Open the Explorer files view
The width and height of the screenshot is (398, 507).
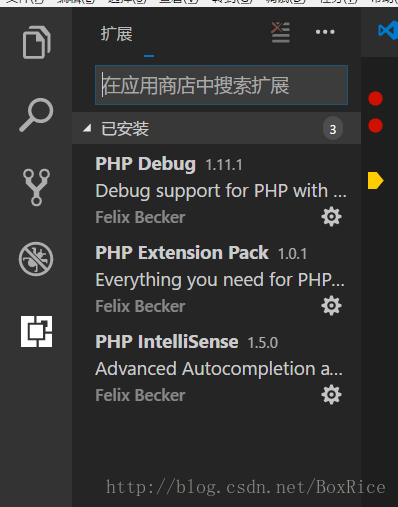click(x=36, y=42)
